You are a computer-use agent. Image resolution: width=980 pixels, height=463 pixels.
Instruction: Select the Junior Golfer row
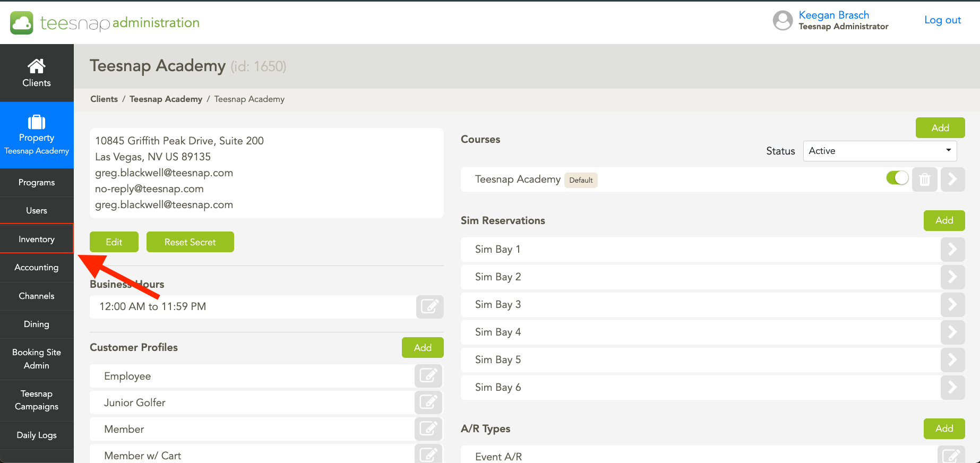(252, 402)
